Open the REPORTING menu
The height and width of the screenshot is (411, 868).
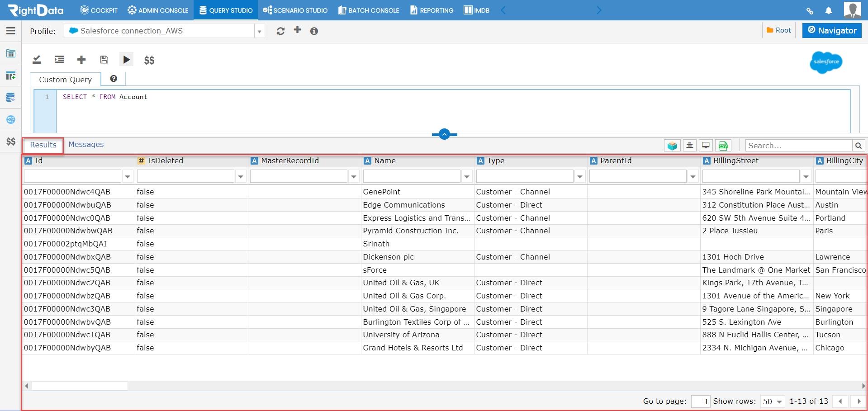(x=432, y=10)
